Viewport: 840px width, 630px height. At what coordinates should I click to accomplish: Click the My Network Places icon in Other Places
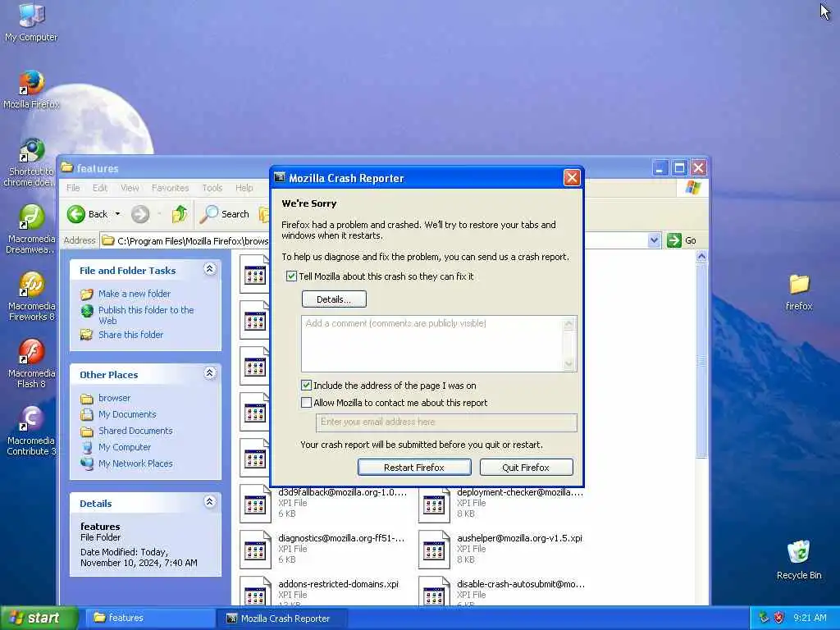[x=87, y=463]
